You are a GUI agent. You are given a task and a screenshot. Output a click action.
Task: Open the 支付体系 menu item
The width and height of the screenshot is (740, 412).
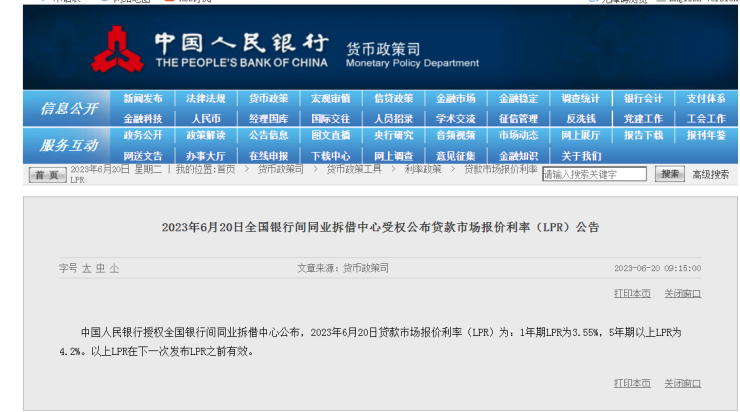706,99
